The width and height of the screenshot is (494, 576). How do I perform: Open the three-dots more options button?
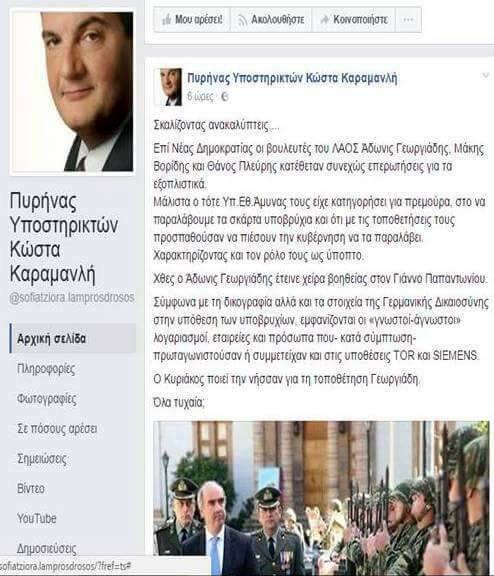point(408,19)
